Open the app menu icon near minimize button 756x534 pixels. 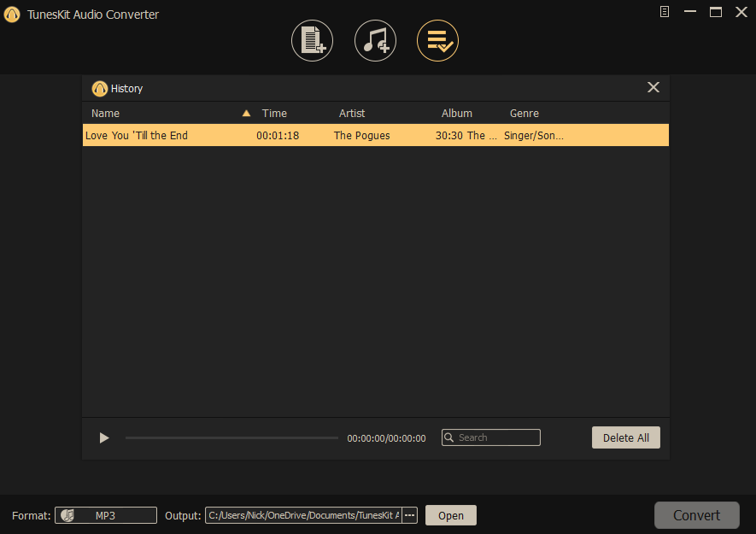click(x=664, y=12)
